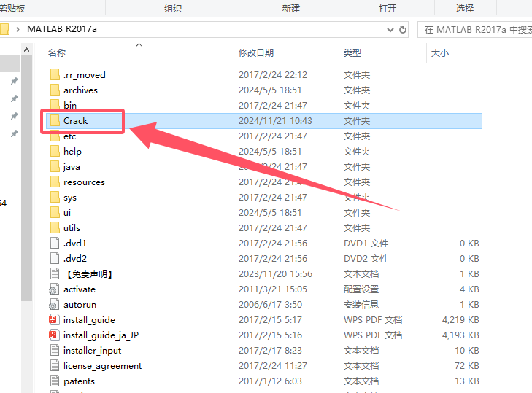Click the 2006/6/17 3:50 date cell
The width and height of the screenshot is (532, 393).
(270, 305)
